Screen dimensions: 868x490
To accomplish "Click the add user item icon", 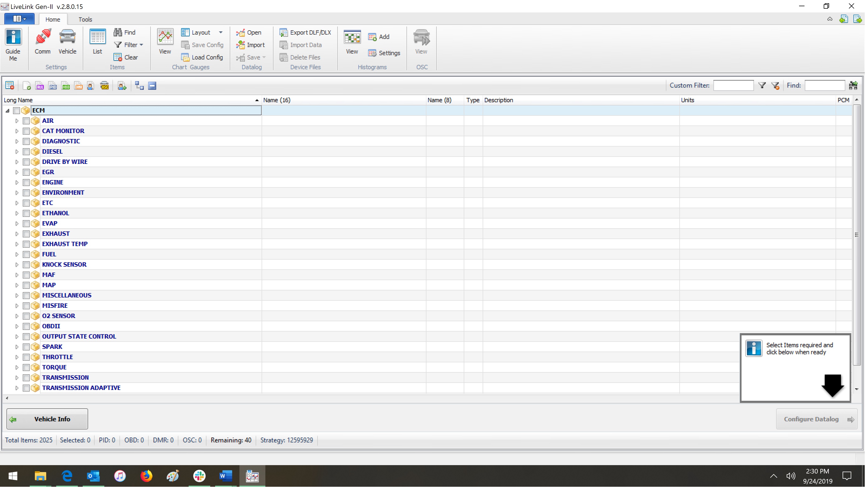I will [x=122, y=86].
